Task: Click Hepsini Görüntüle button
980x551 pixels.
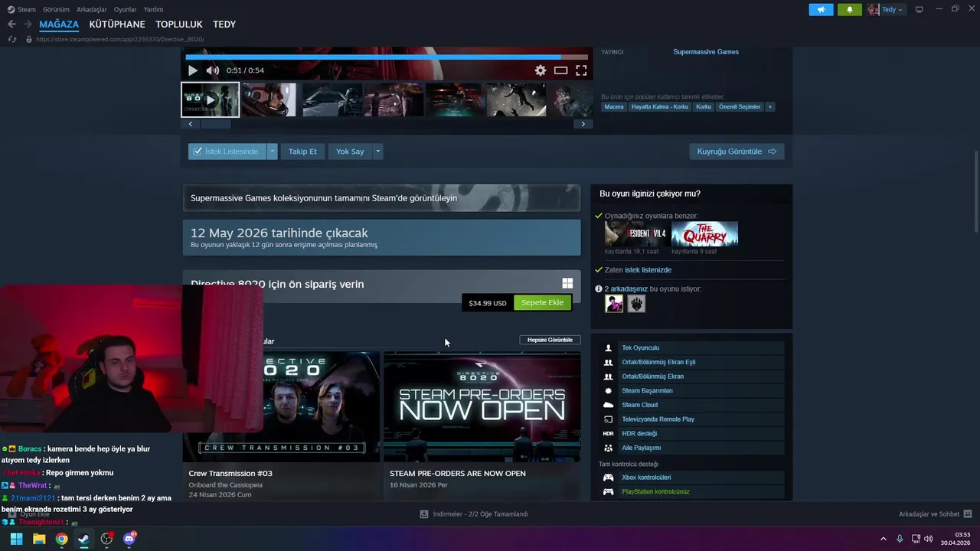Action: tap(550, 340)
